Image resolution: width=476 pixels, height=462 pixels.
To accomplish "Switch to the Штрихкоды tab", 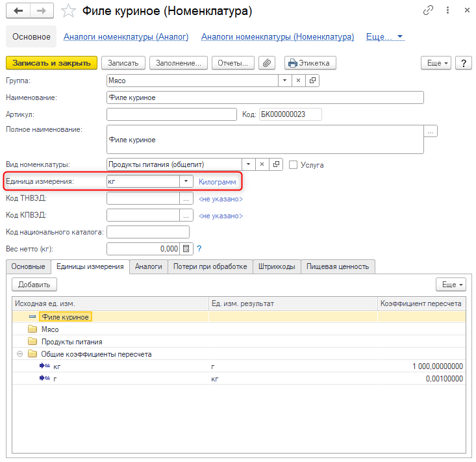I will click(277, 266).
